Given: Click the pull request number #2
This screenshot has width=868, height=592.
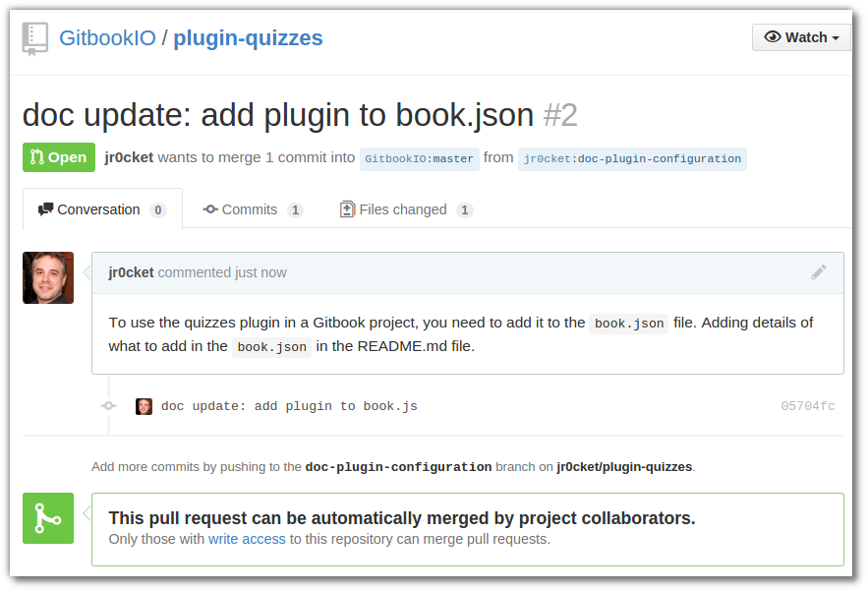Looking at the screenshot, I should 560,115.
